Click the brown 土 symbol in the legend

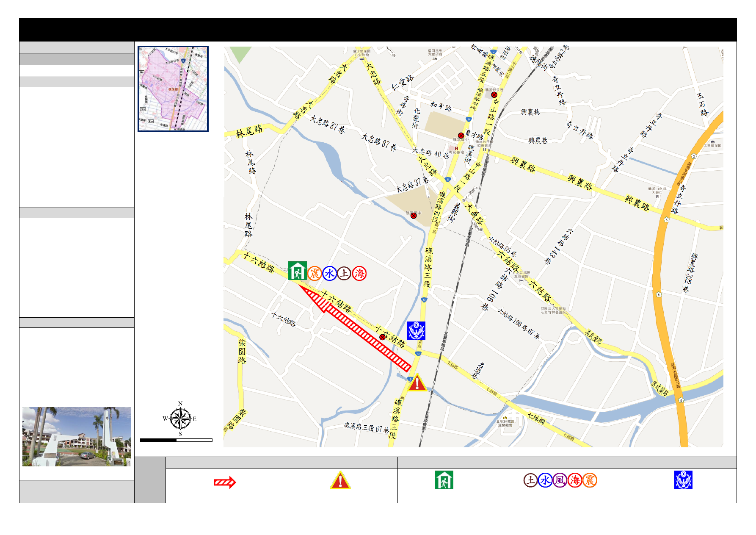coord(530,480)
